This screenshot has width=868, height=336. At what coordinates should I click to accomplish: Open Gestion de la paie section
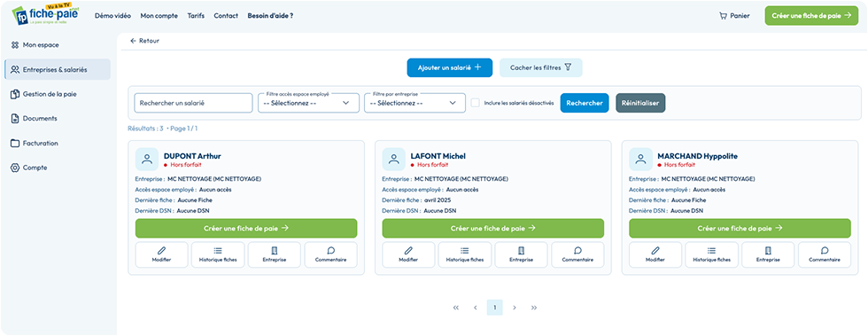tap(43, 94)
